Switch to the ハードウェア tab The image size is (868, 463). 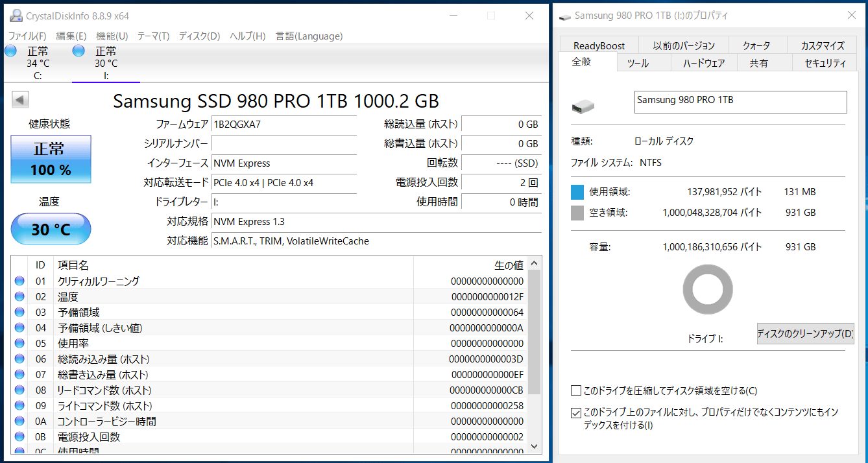[704, 63]
